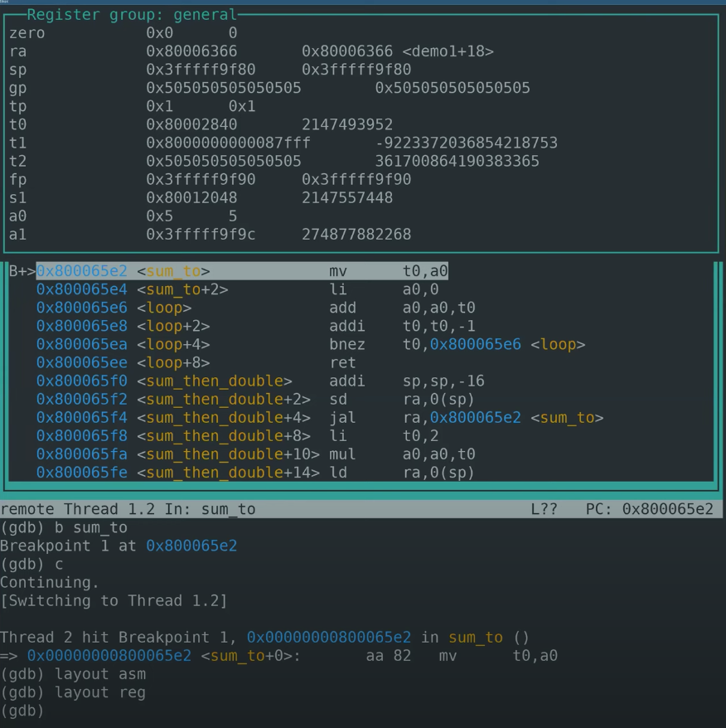This screenshot has height=728, width=726.
Task: Click the 'Register group: general' title
Action: coord(132,15)
